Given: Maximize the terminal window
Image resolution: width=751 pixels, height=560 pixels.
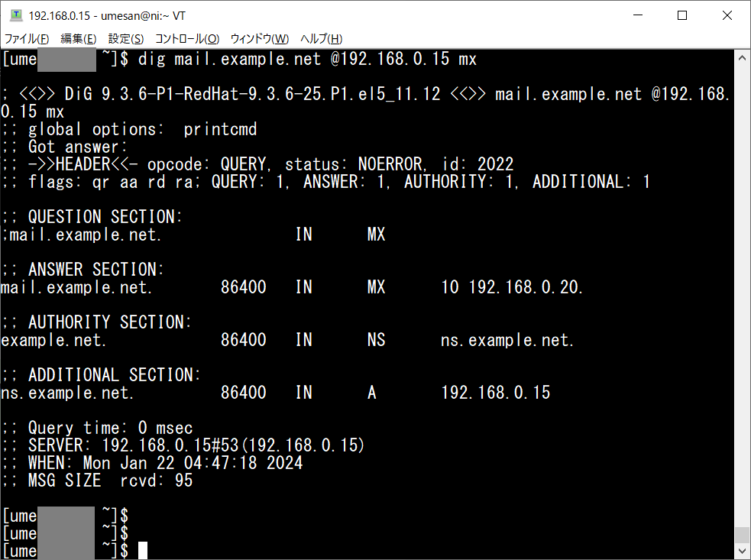Looking at the screenshot, I should coord(682,15).
